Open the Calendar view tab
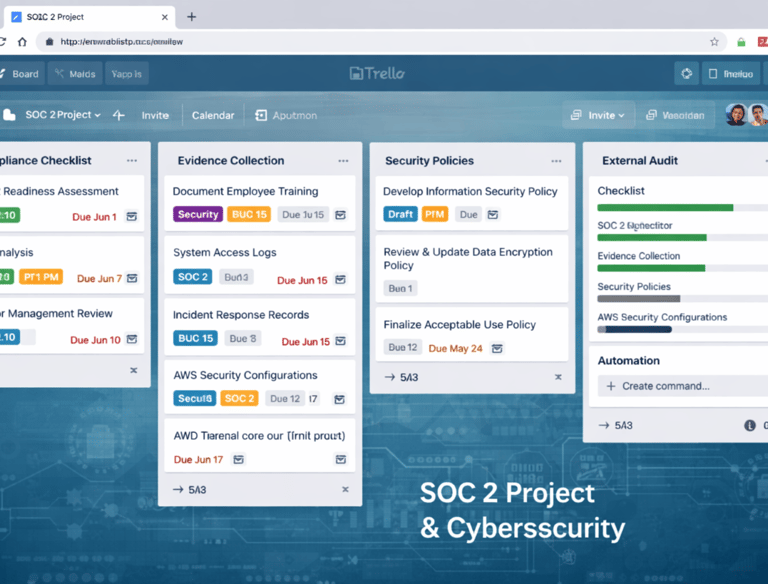Viewport: 768px width, 584px height. click(x=213, y=116)
